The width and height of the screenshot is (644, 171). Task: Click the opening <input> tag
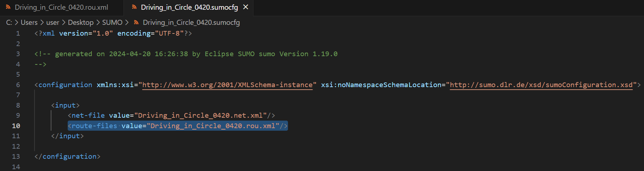coord(65,105)
